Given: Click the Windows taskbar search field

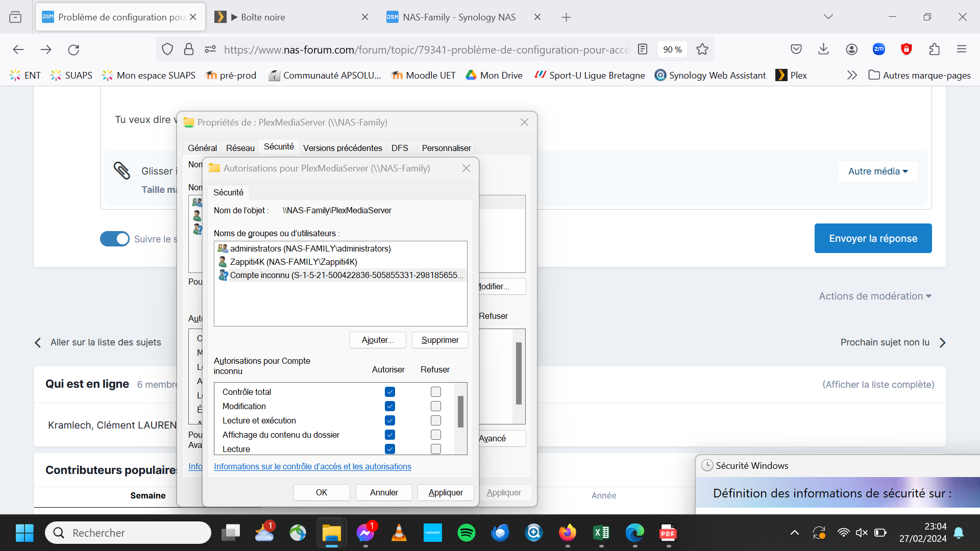Looking at the screenshot, I should [x=128, y=533].
